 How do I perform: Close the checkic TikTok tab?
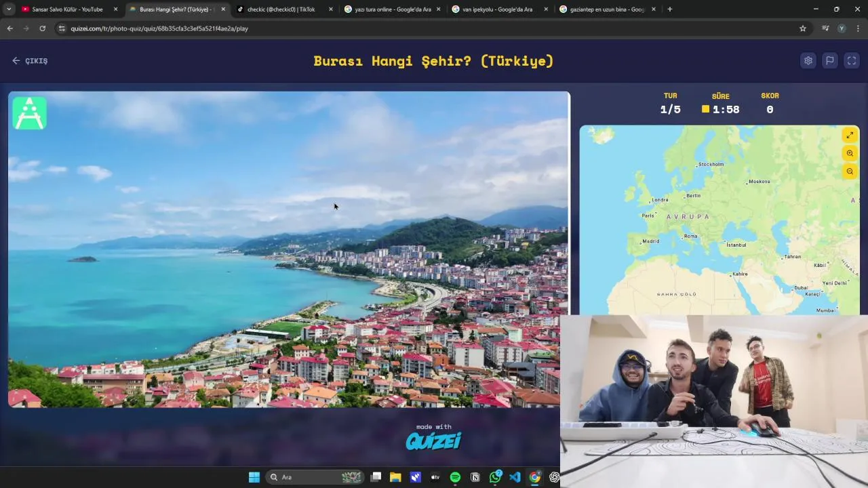[x=331, y=9]
